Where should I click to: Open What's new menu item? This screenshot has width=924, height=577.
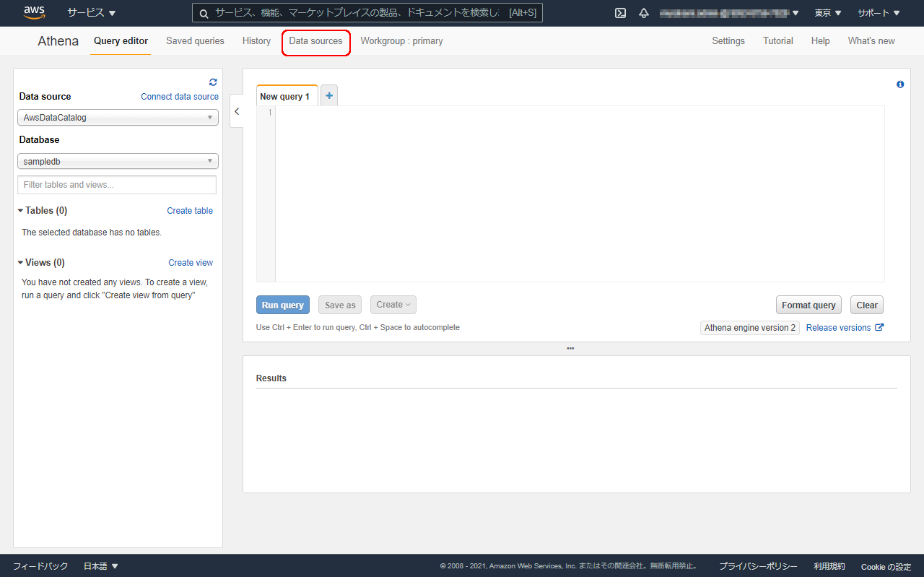click(x=871, y=41)
